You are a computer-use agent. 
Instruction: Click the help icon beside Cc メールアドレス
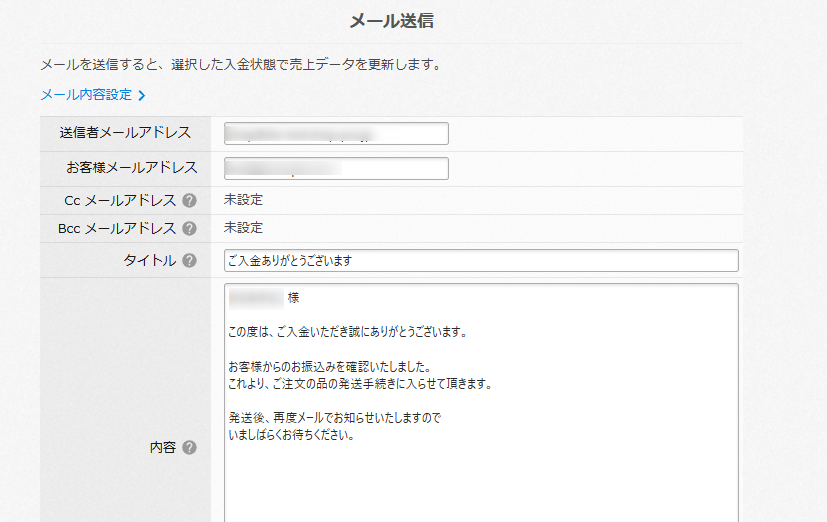tap(190, 201)
